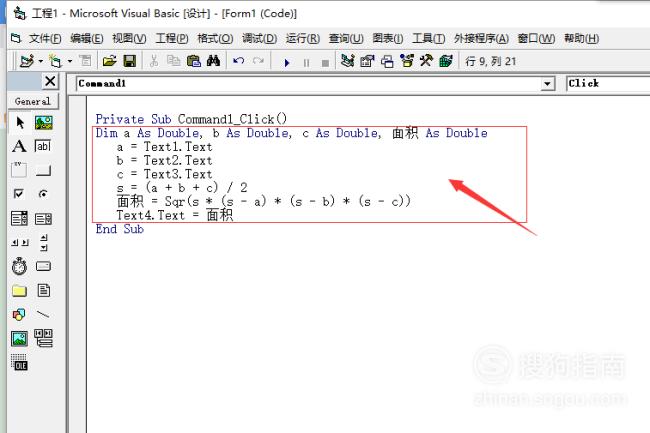This screenshot has width=650, height=433.
Task: Click the 'End Sub' code line
Action: pyautogui.click(x=120, y=229)
